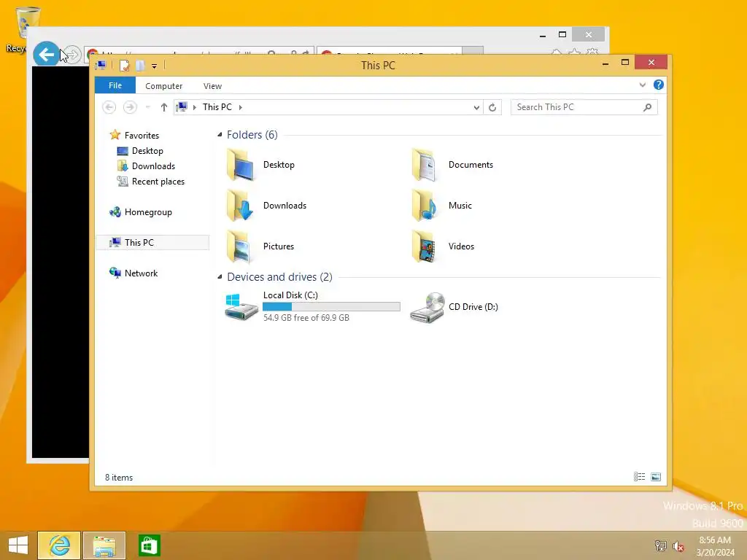Click breadcrumb arrow after This PC
This screenshot has width=747, height=560.
tap(241, 108)
